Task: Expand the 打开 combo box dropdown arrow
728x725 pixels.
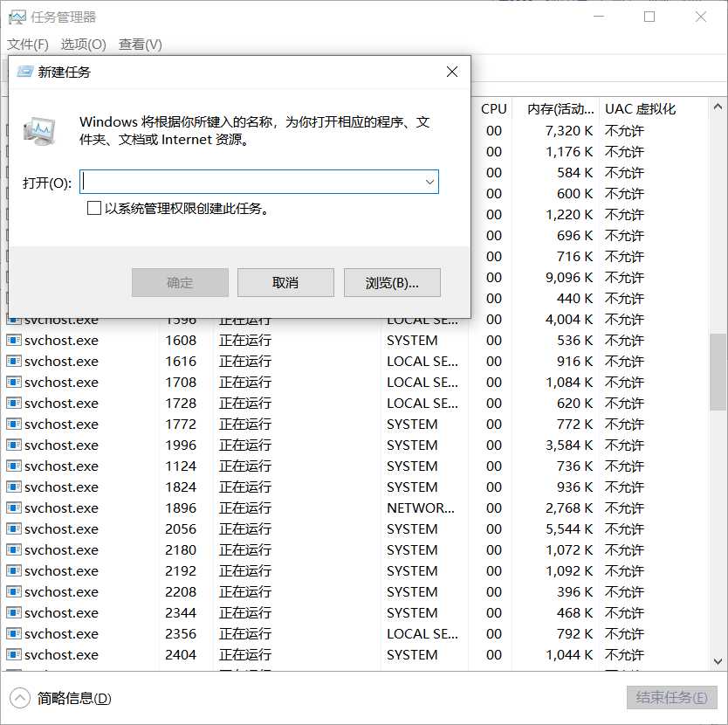Action: click(x=429, y=183)
